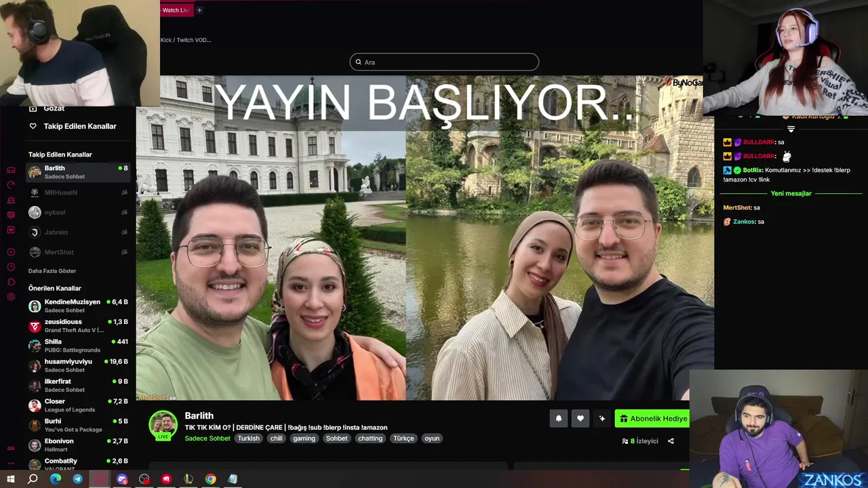Click the chill tag
This screenshot has width=868, height=488.
276,439
